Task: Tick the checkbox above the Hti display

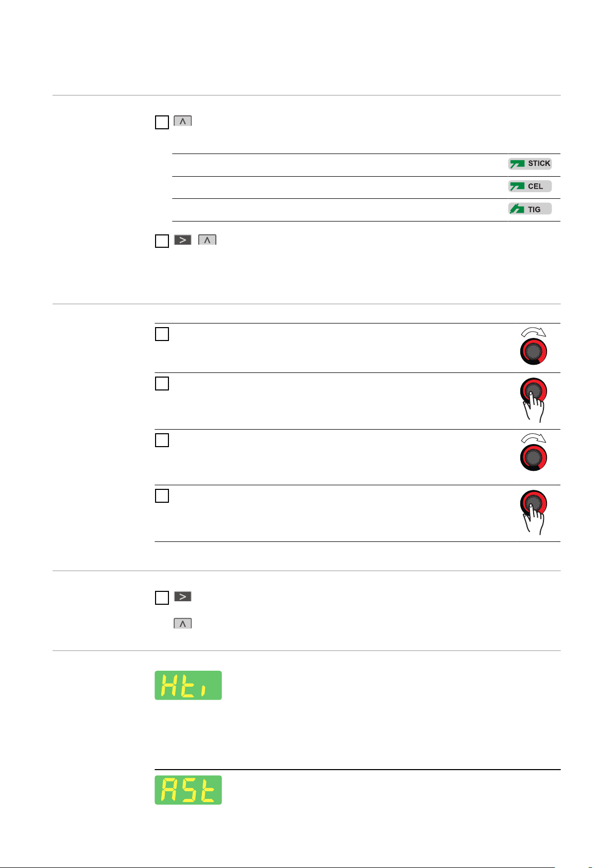Action: tap(162, 598)
